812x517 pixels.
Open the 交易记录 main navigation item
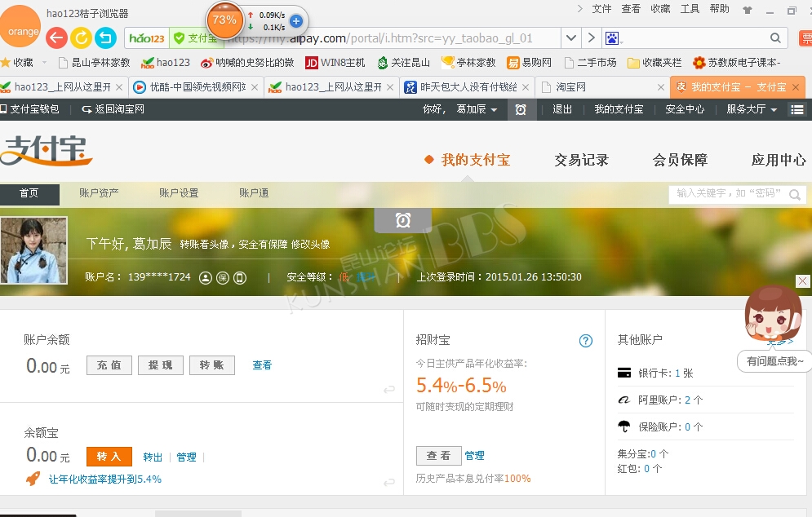point(581,160)
